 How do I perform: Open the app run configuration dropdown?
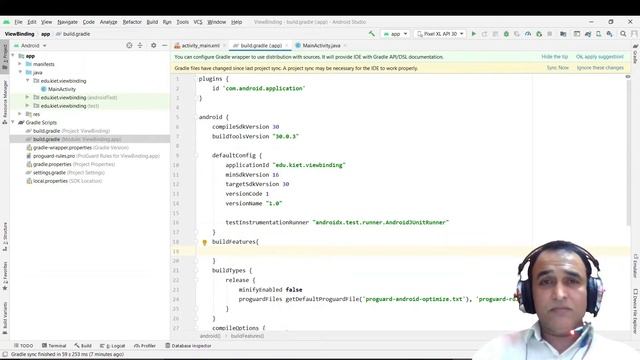395,34
